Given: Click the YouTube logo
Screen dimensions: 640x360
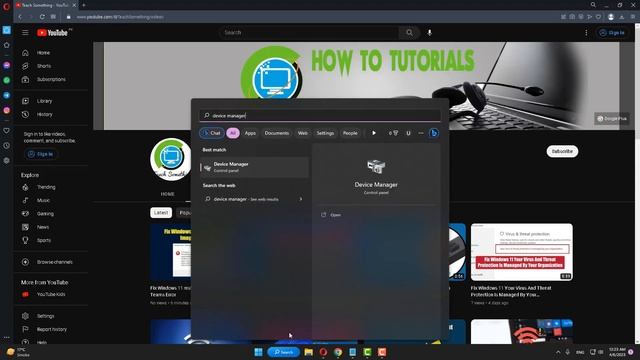Looking at the screenshot, I should (x=53, y=33).
